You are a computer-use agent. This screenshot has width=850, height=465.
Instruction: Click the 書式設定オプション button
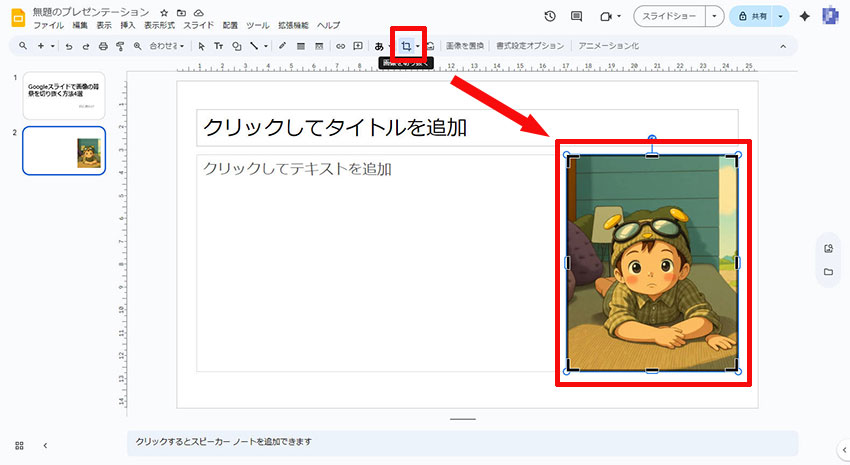tap(532, 46)
